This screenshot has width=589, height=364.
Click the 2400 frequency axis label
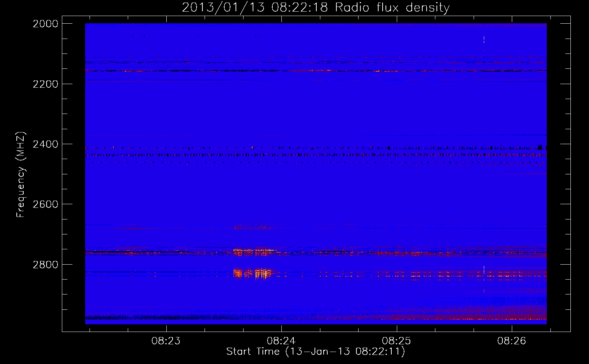tap(46, 144)
